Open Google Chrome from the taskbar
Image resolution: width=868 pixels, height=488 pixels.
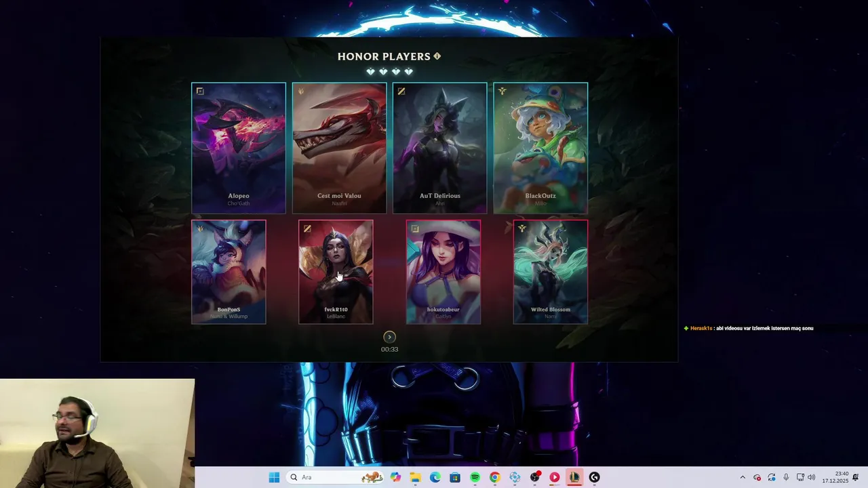click(x=494, y=477)
